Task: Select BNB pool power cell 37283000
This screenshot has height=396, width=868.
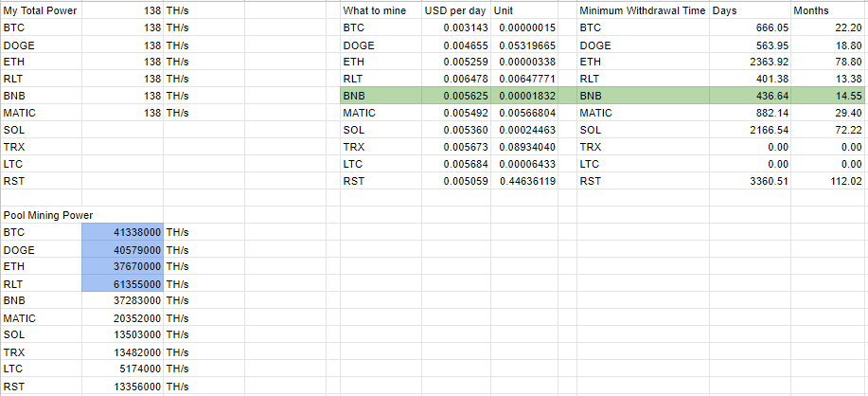Action: coord(123,300)
